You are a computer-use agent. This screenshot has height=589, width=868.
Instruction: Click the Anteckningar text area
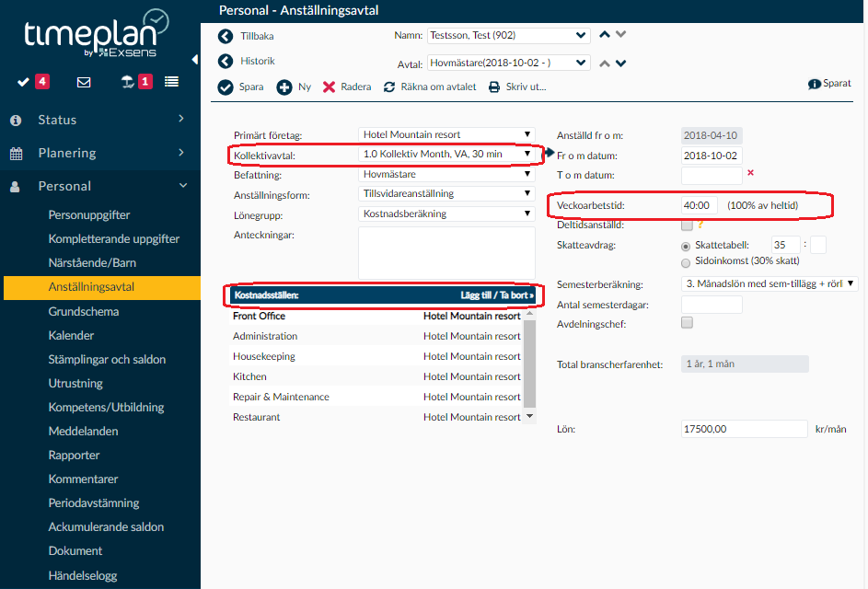[446, 253]
